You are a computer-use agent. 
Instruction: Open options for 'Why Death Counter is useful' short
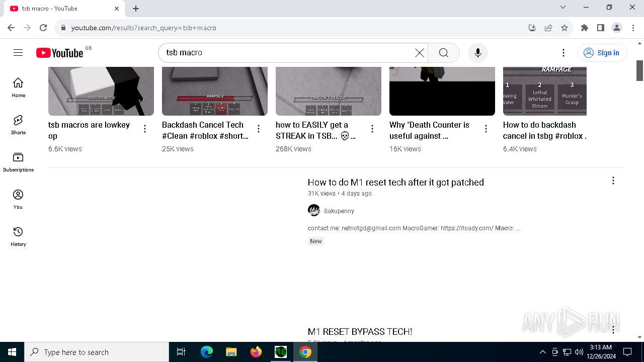[486, 129]
